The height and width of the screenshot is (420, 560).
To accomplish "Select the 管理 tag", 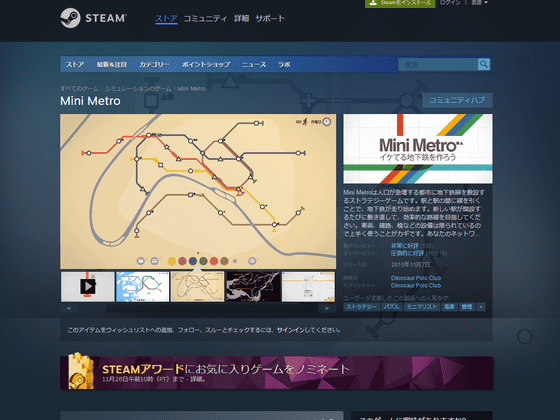I will tap(467, 307).
